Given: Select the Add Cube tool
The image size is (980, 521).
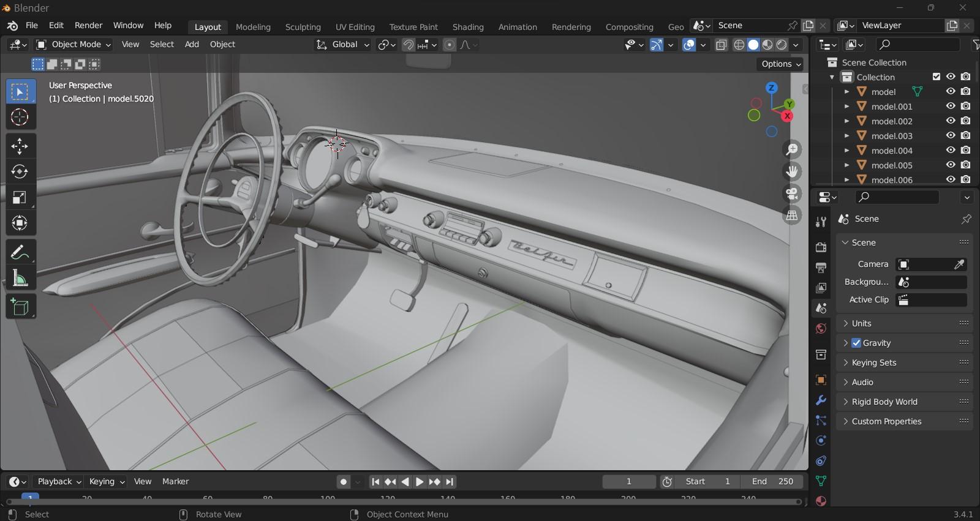Looking at the screenshot, I should tap(20, 307).
